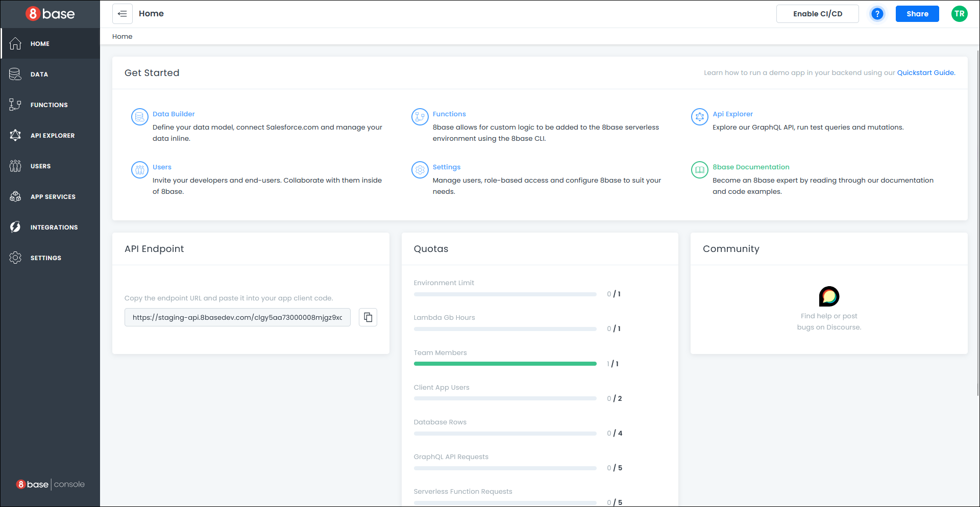This screenshot has height=507, width=980.
Task: Open the TR user avatar menu
Action: tap(959, 14)
